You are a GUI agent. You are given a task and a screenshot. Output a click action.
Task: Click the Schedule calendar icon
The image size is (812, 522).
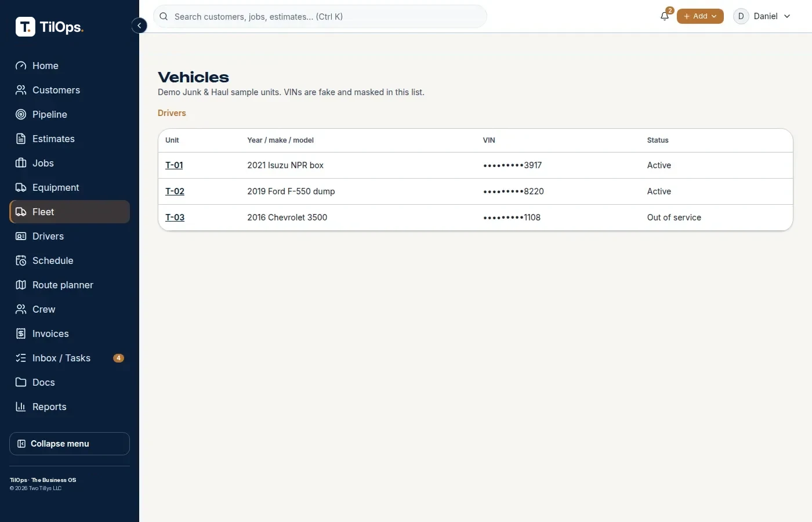21,260
